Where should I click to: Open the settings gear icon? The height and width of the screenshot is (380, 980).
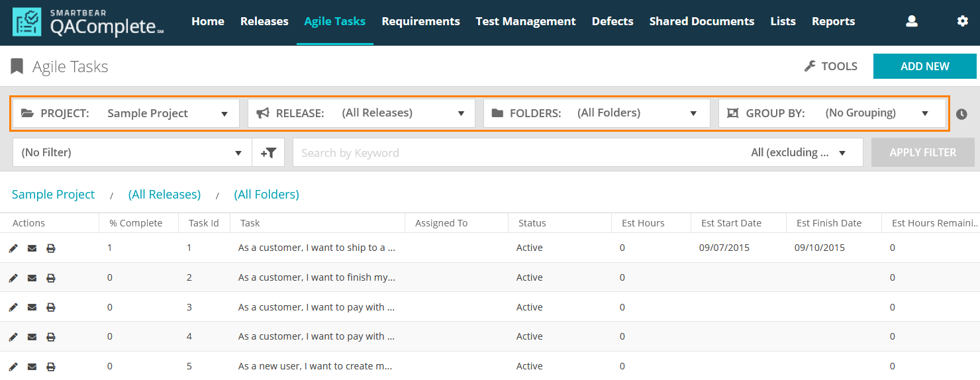(962, 21)
